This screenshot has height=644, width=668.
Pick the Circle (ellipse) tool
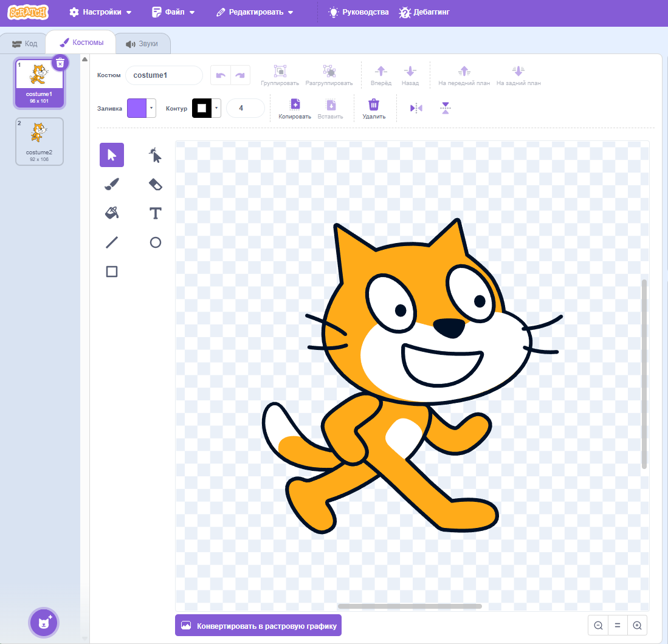pos(155,242)
